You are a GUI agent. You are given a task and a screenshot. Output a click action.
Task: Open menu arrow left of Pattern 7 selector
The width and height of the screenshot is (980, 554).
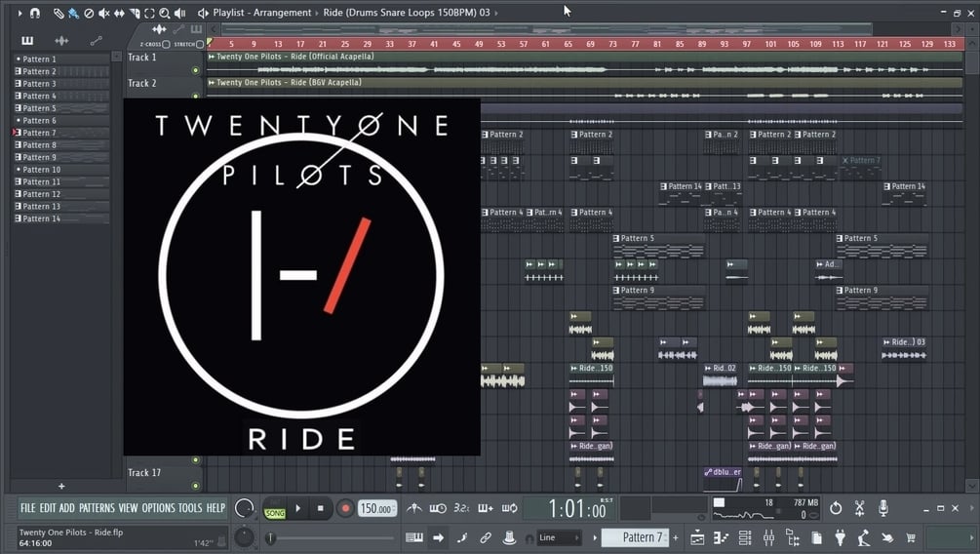pyautogui.click(x=595, y=537)
